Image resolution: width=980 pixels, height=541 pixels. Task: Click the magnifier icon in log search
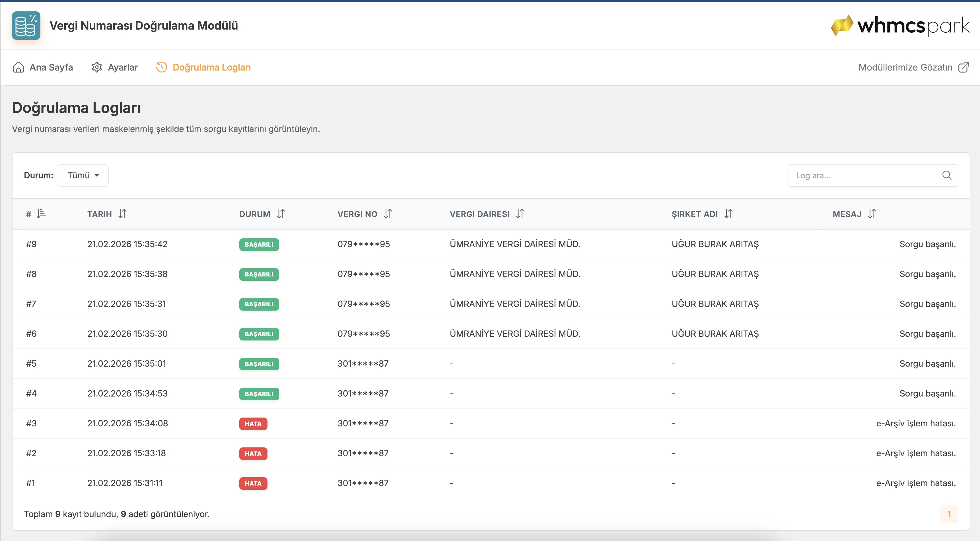pyautogui.click(x=947, y=175)
